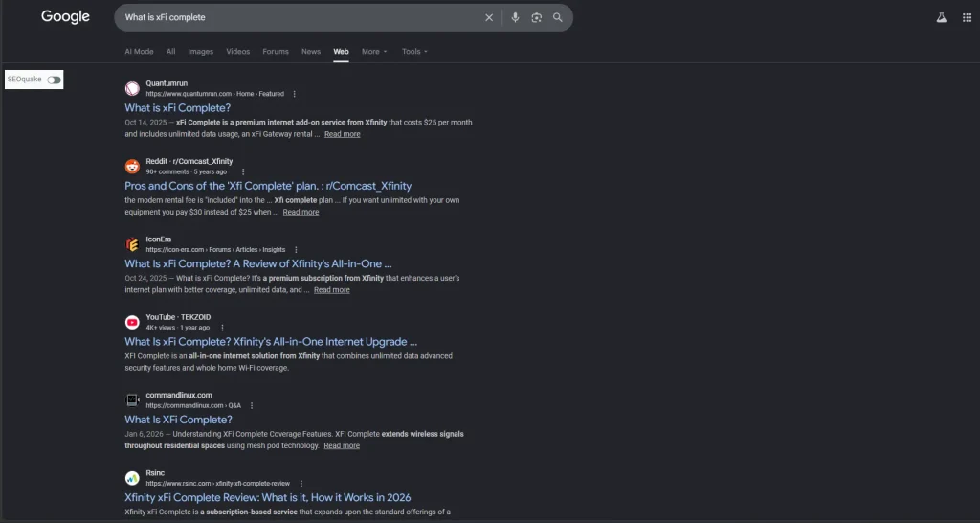
Task: Click the icon-era.com breadcrumb URL
Action: pos(215,250)
